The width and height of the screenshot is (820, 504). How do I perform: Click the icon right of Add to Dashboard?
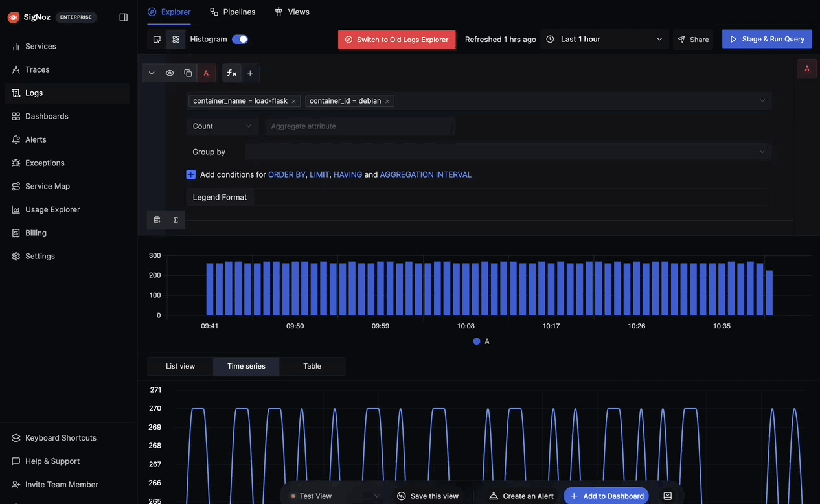[668, 496]
